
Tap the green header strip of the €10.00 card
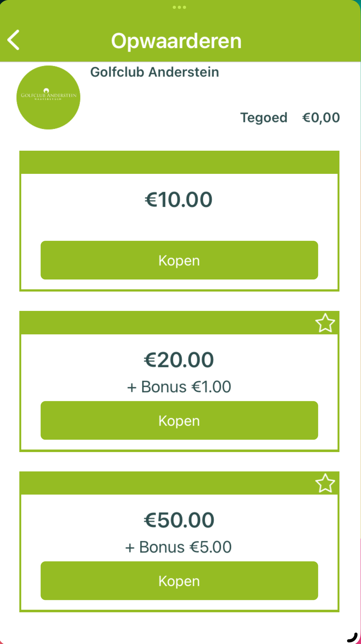[179, 162]
